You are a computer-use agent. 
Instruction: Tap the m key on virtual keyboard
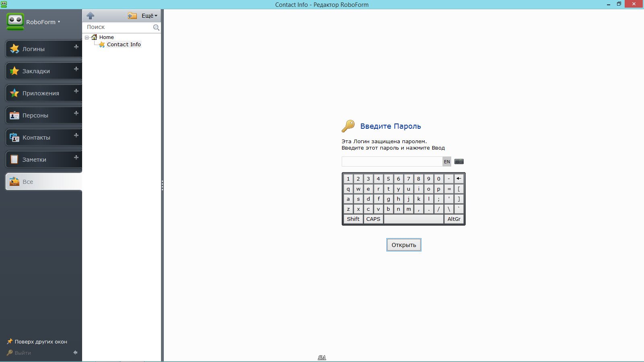point(409,209)
